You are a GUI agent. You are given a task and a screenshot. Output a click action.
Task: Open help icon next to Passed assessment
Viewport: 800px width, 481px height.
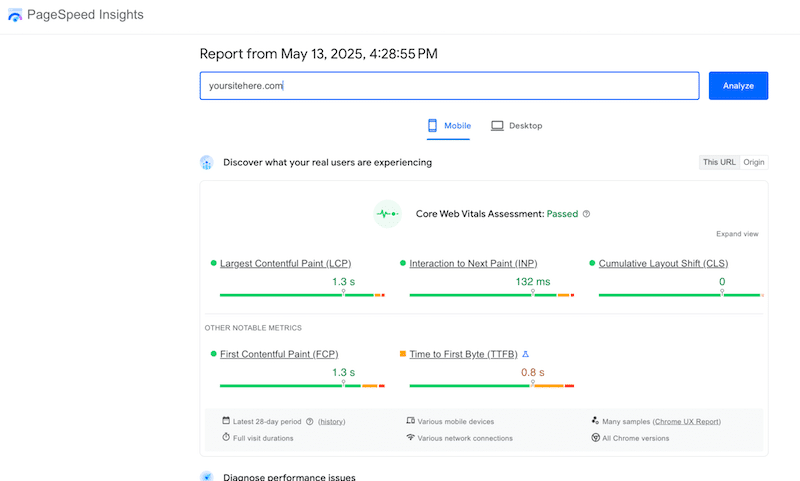click(x=586, y=214)
